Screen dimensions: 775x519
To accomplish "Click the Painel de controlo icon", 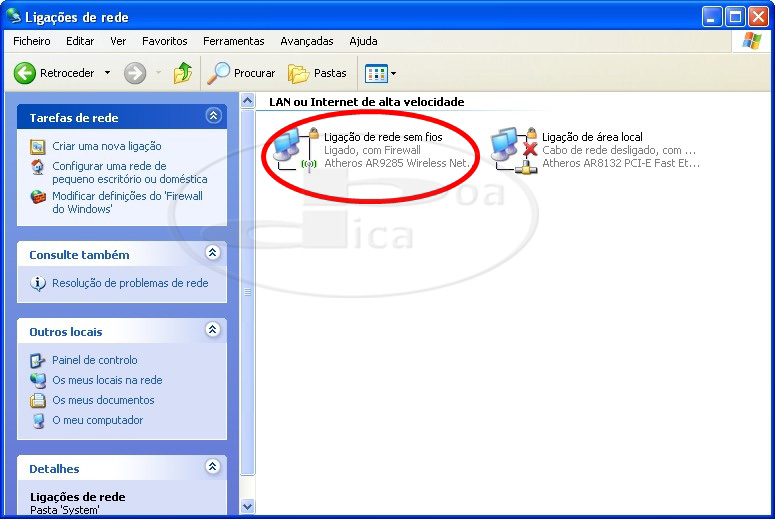I will pos(38,360).
